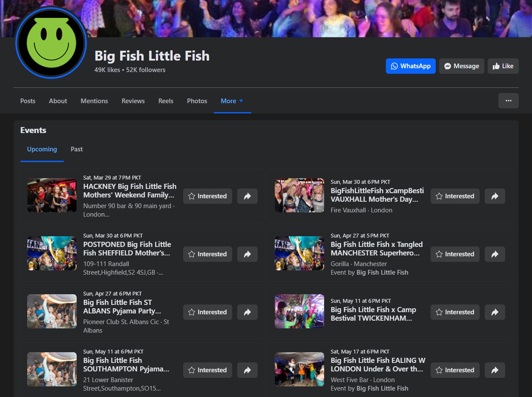532x397 pixels.
Task: Click the '52K followers' count
Action: [146, 70]
